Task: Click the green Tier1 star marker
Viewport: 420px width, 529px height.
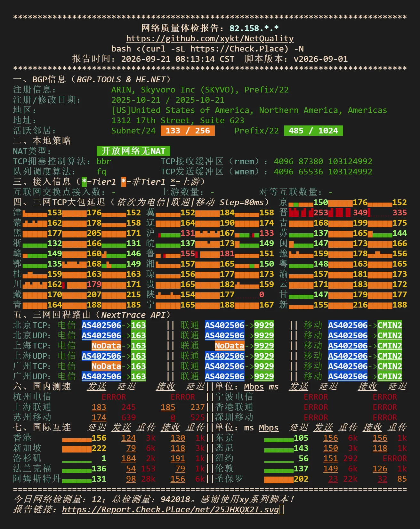Action: point(84,182)
